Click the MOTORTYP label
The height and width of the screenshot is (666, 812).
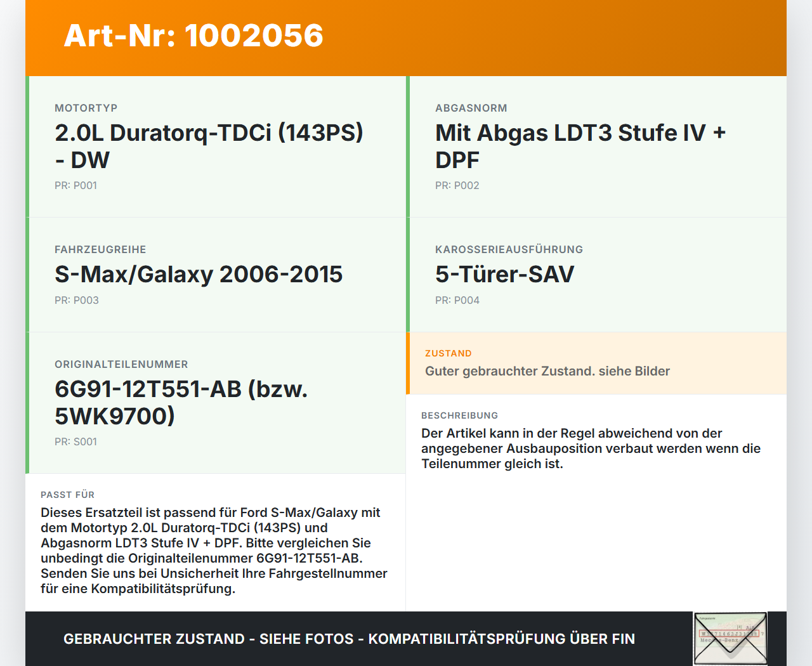click(86, 108)
